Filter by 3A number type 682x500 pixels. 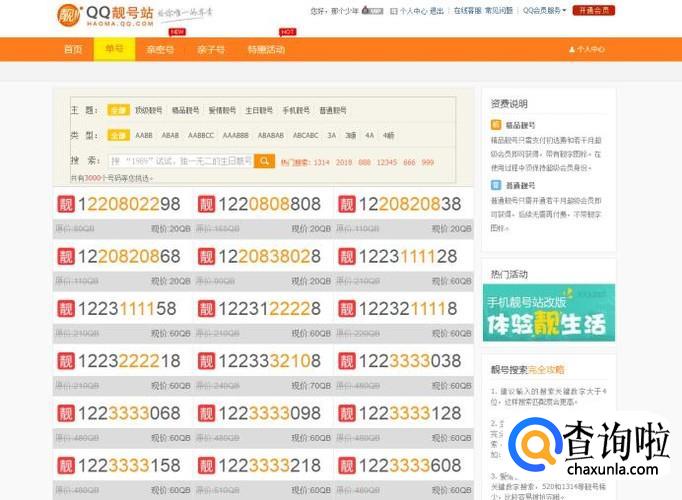click(332, 136)
